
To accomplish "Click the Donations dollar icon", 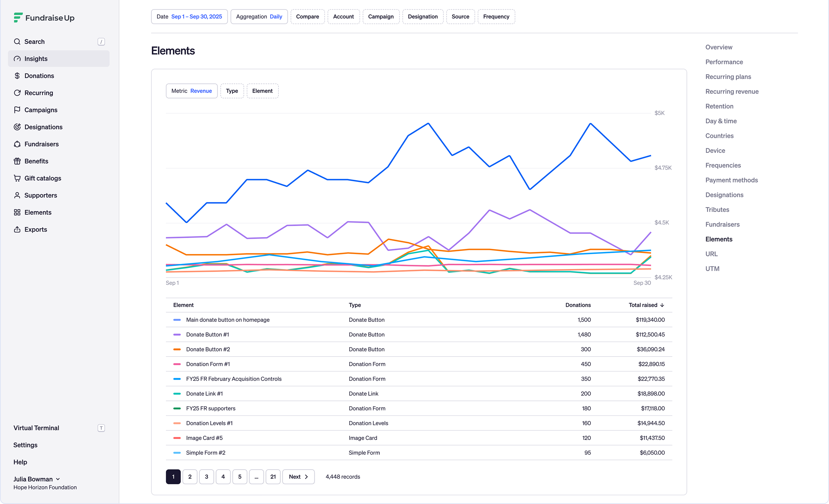I will [17, 76].
